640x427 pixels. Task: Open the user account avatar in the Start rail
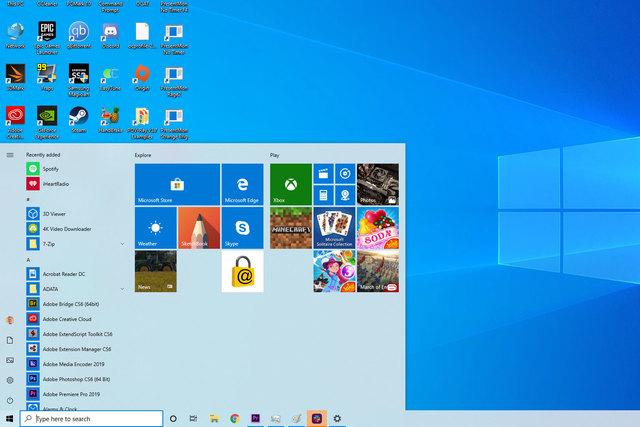10,320
